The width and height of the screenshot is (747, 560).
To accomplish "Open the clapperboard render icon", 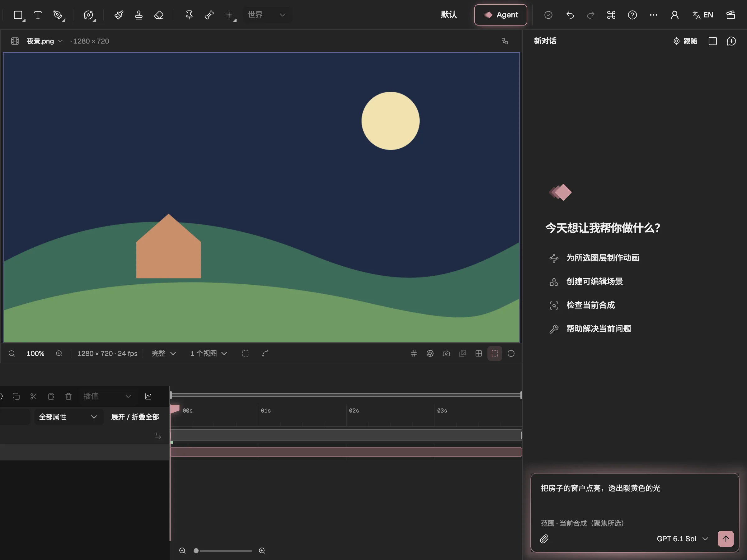I will pyautogui.click(x=731, y=15).
